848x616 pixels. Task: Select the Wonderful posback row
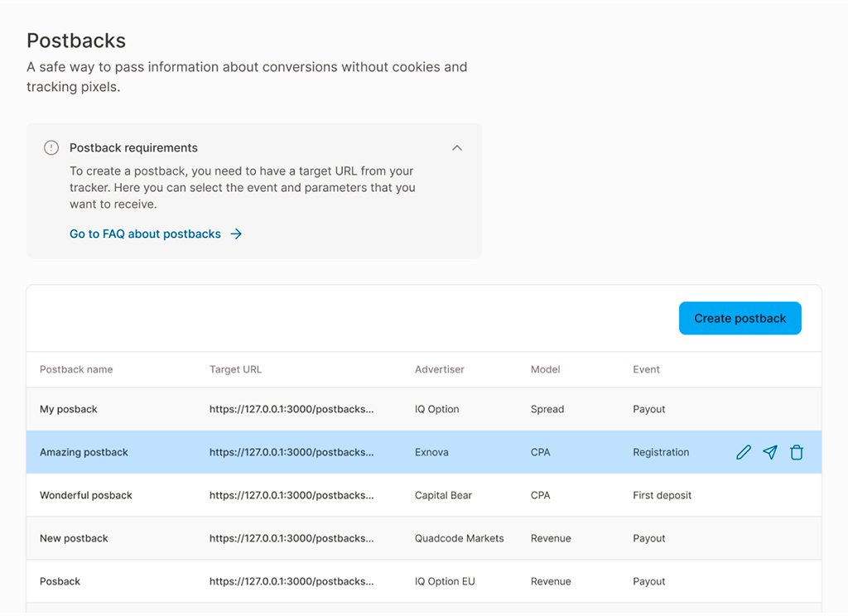[86, 495]
